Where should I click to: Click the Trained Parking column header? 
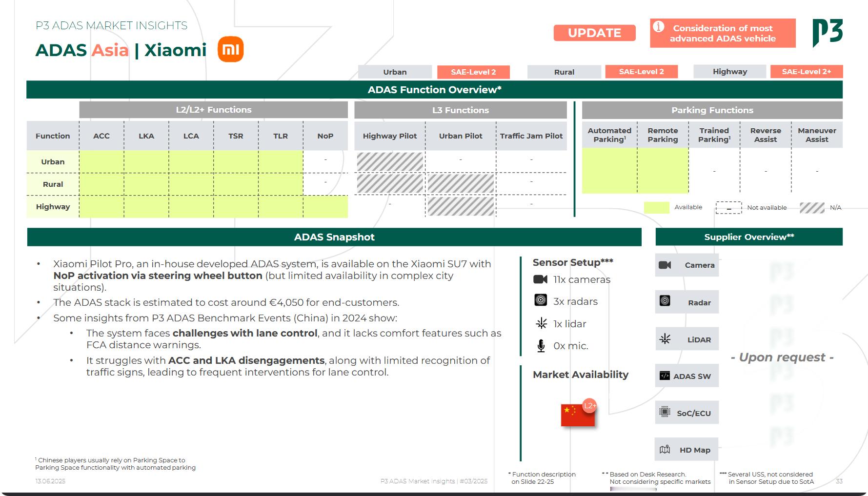pos(714,135)
